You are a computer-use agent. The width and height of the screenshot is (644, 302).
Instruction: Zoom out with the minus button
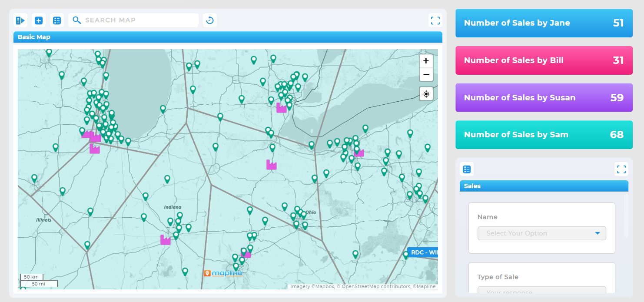426,75
